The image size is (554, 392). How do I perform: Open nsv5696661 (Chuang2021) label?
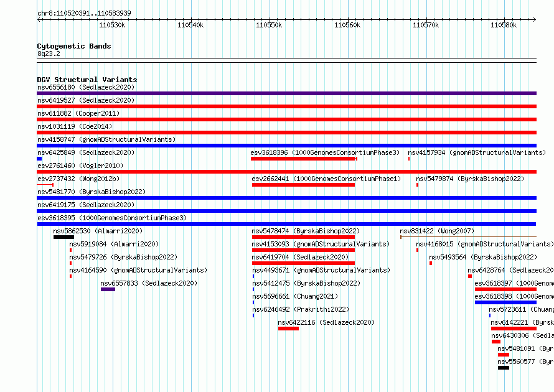tap(295, 296)
